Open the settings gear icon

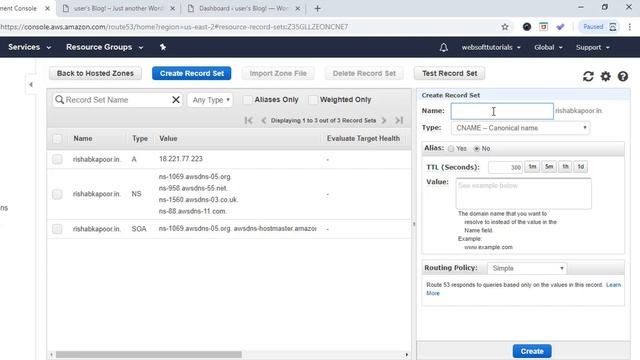click(x=606, y=76)
